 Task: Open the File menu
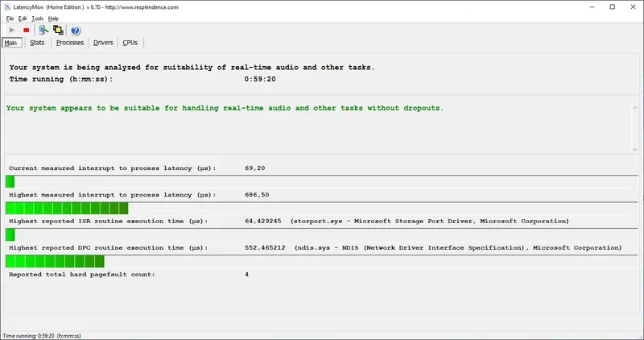pyautogui.click(x=10, y=19)
